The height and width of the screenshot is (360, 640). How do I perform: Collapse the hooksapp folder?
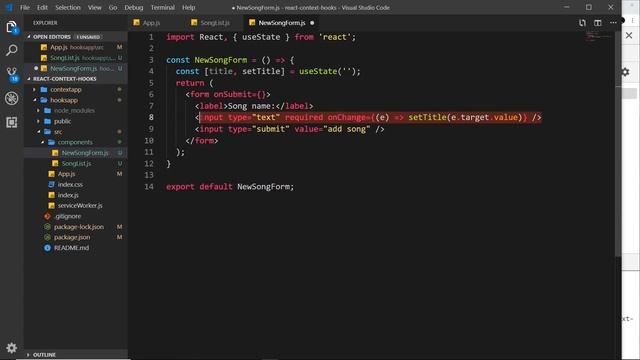pyautogui.click(x=64, y=100)
